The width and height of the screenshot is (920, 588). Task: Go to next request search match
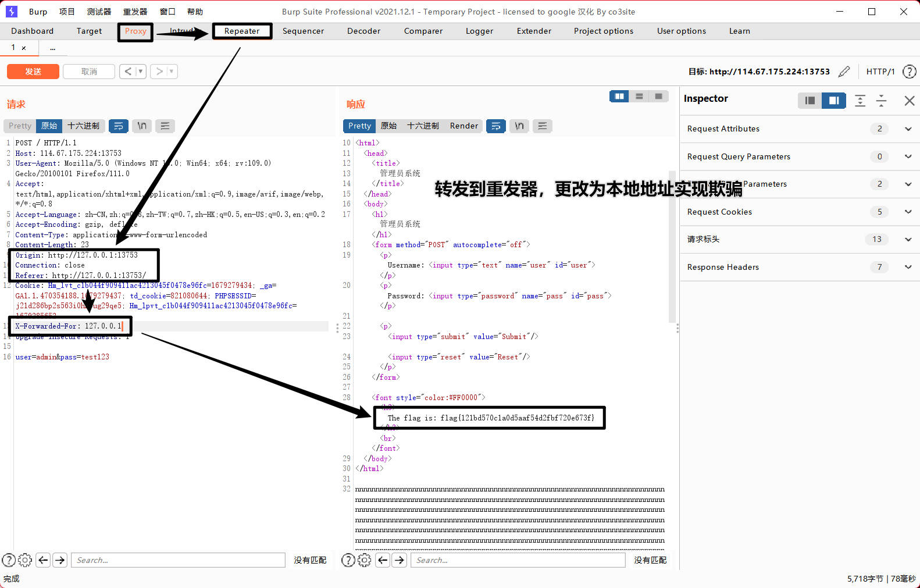click(60, 560)
